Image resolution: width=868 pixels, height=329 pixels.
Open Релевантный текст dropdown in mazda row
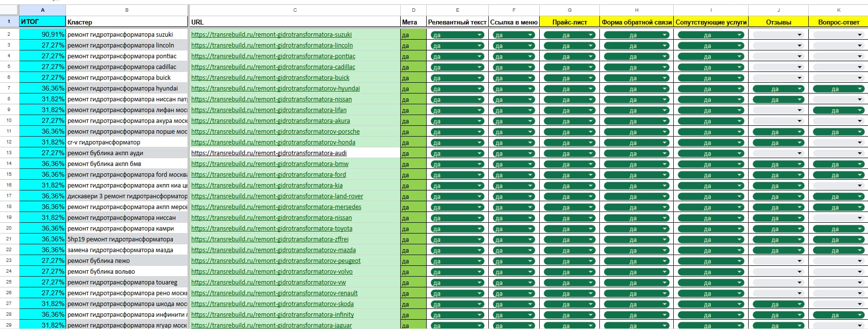tap(457, 250)
